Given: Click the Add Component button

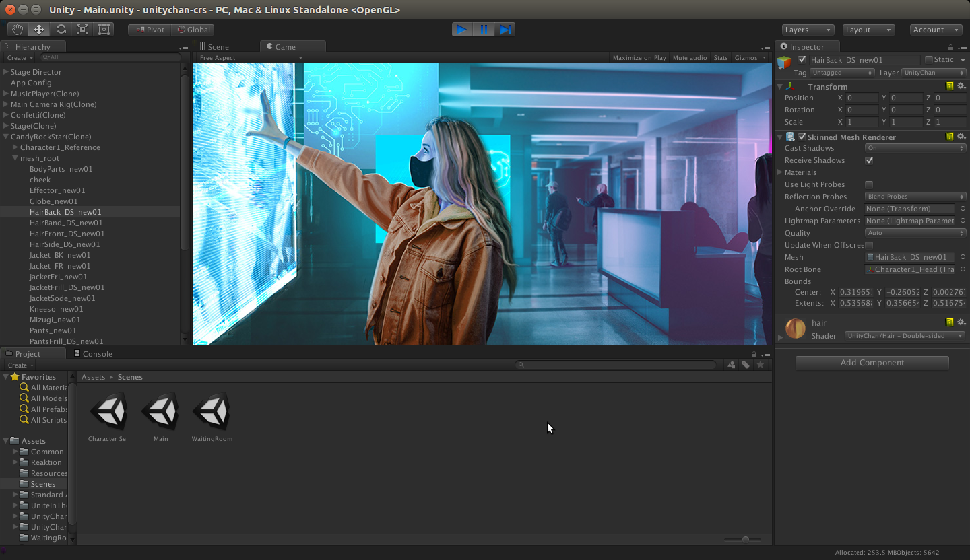Looking at the screenshot, I should pyautogui.click(x=872, y=362).
